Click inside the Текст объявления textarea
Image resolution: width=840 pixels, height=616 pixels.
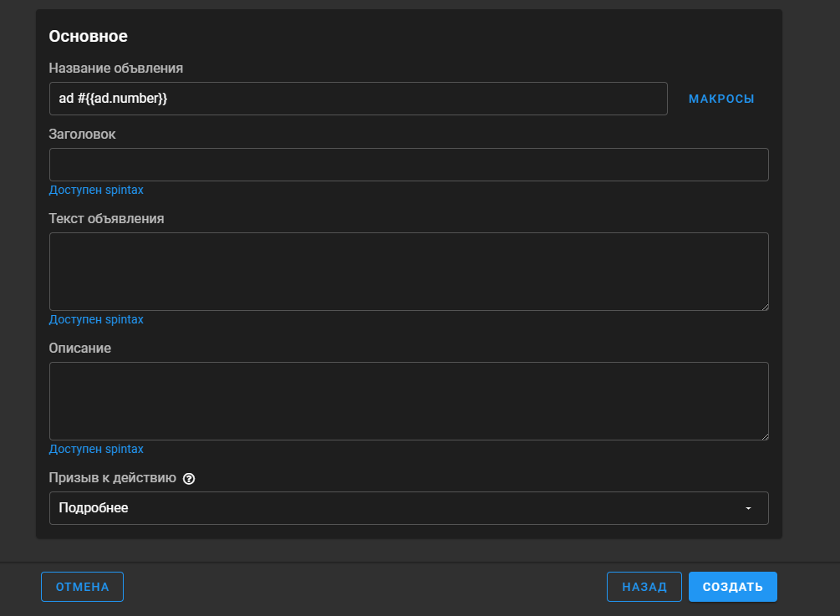pyautogui.click(x=409, y=272)
